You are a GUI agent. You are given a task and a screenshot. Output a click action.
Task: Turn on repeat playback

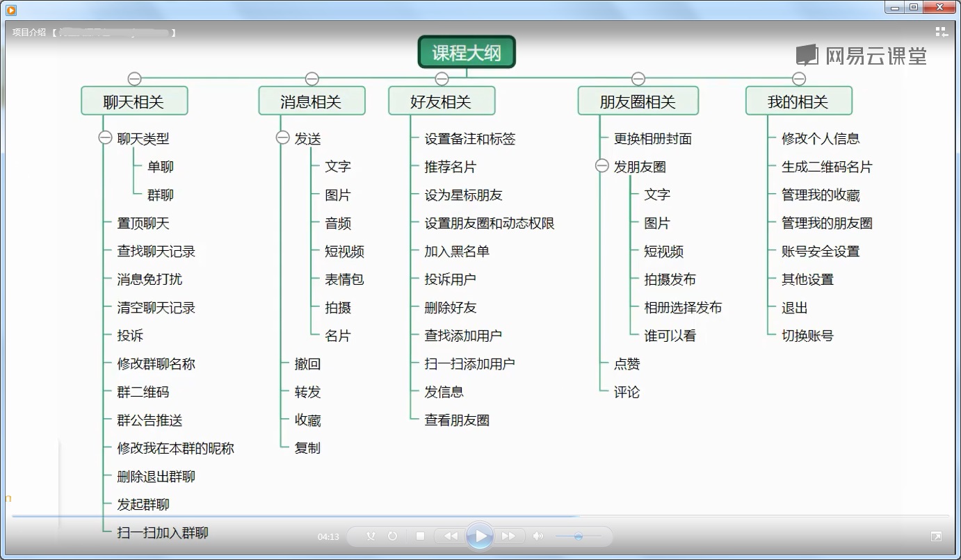pyautogui.click(x=392, y=536)
